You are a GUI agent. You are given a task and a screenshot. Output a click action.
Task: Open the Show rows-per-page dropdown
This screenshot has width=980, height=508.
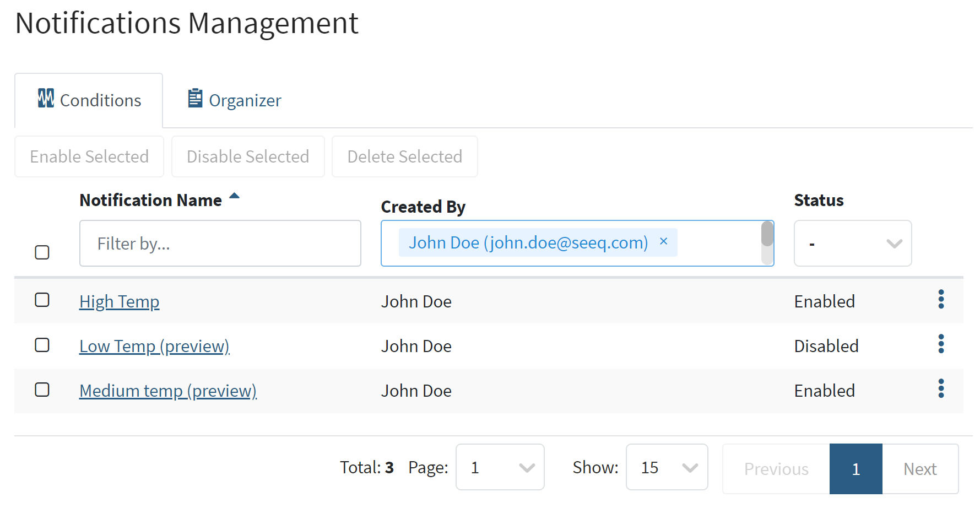667,467
